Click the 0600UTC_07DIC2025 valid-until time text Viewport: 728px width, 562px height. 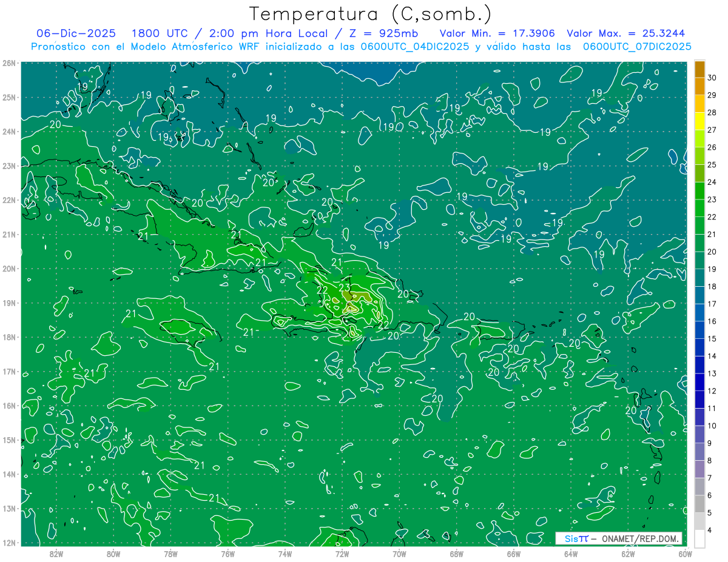[637, 47]
